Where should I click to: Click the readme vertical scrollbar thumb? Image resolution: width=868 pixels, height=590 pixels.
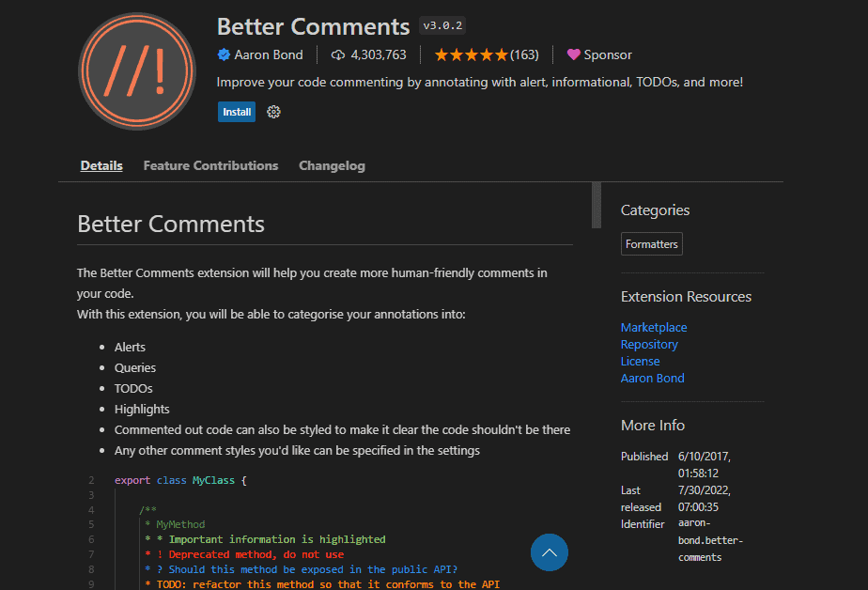[x=597, y=205]
